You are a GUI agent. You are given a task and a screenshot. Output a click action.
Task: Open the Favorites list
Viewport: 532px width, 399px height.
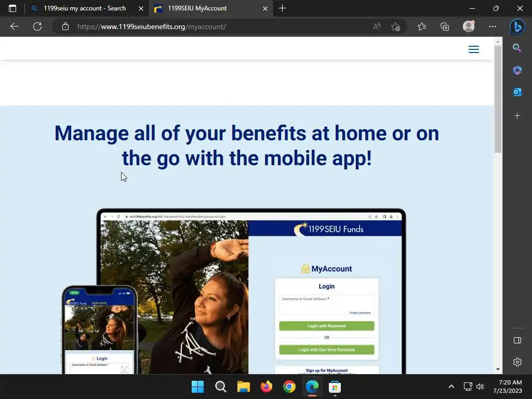[422, 26]
